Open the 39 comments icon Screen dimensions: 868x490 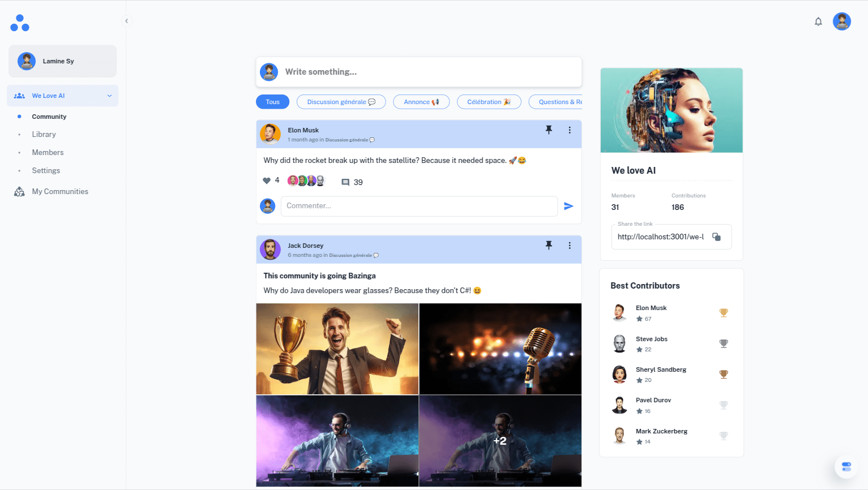345,182
